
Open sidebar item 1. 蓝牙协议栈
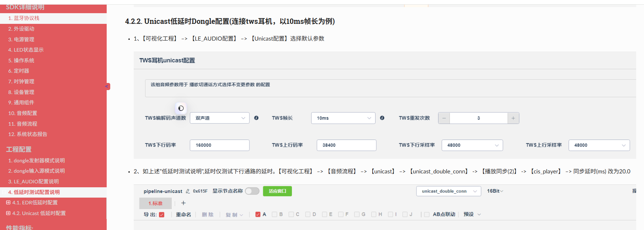tap(53, 18)
